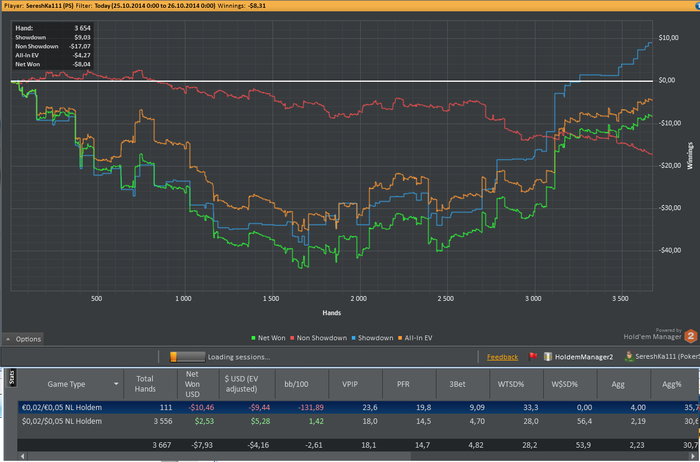Click the Winnings y-axis label

(690, 155)
